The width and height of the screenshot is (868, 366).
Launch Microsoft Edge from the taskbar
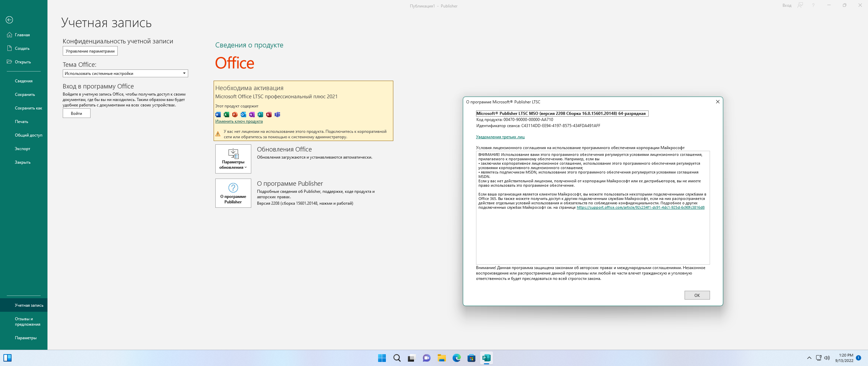457,358
